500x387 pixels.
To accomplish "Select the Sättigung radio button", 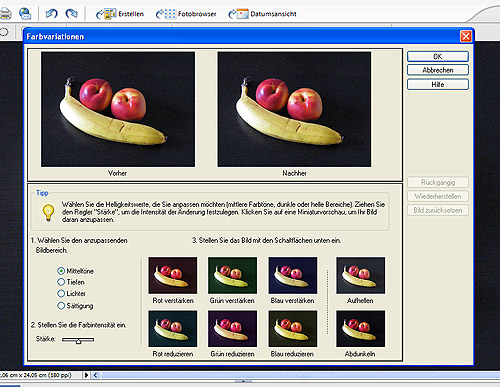I will click(x=61, y=306).
